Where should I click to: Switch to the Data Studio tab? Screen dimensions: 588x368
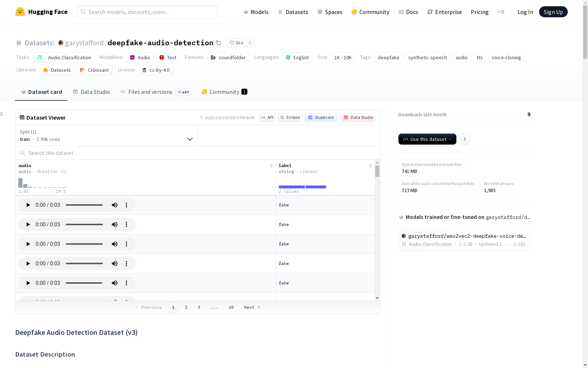(92, 92)
